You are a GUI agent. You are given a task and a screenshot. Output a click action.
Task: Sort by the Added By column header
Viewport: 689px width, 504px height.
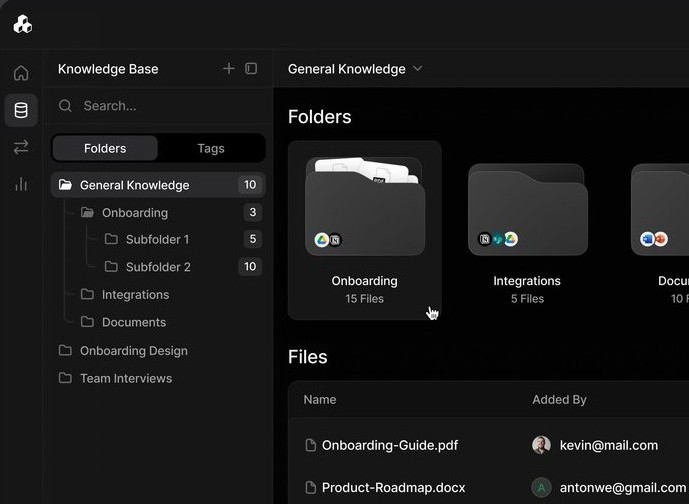[559, 399]
